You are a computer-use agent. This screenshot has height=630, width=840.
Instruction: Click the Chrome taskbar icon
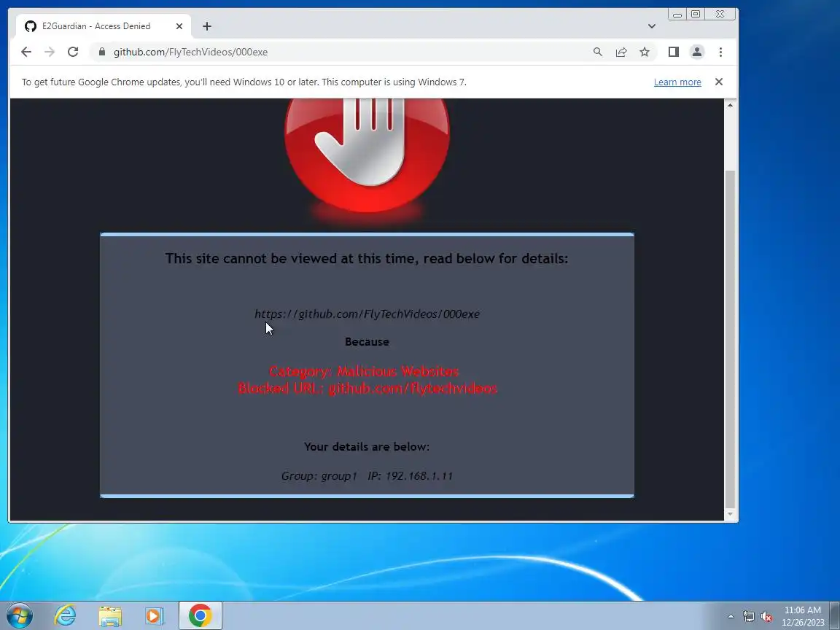pos(200,615)
